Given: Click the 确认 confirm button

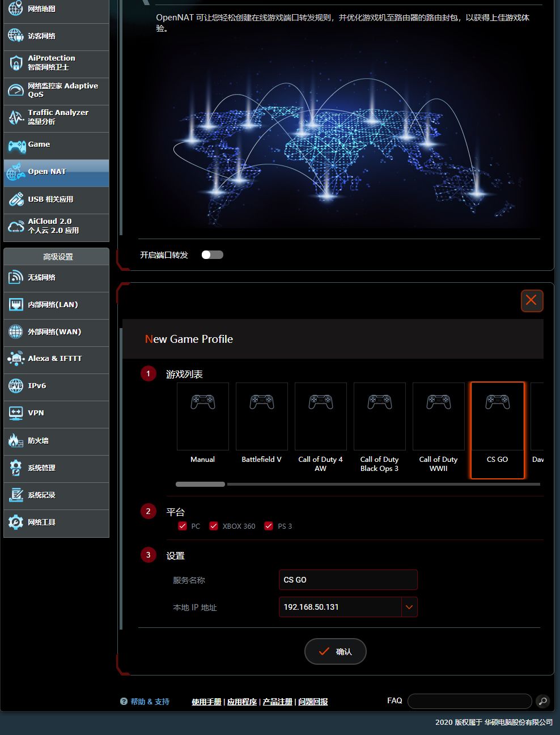Looking at the screenshot, I should [x=336, y=652].
